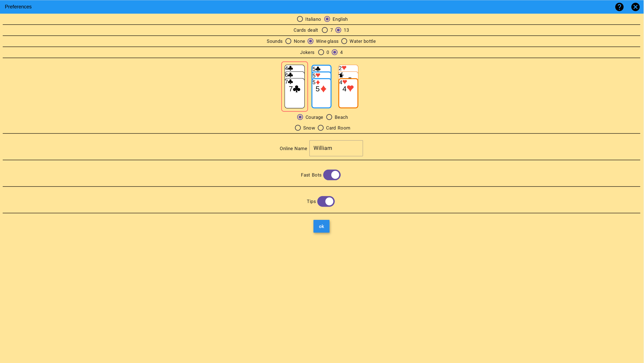The width and height of the screenshot is (644, 363).
Task: Select 4 Jokers
Action: tap(335, 52)
